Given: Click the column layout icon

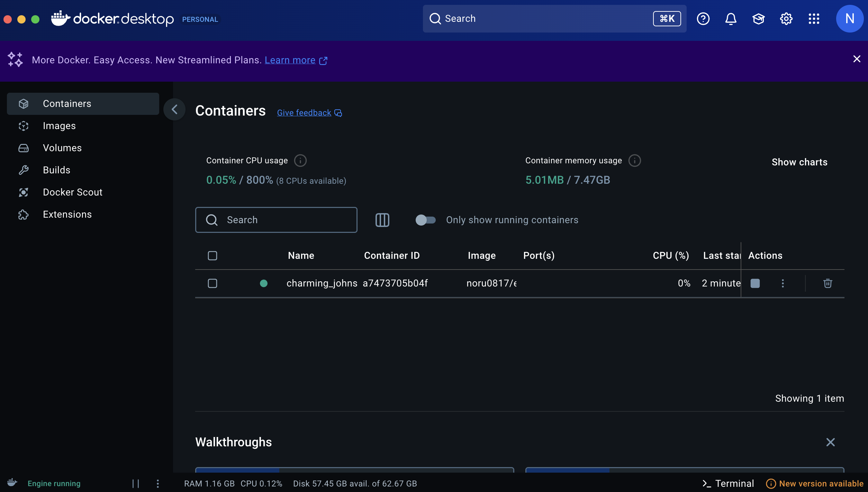Looking at the screenshot, I should click(382, 220).
